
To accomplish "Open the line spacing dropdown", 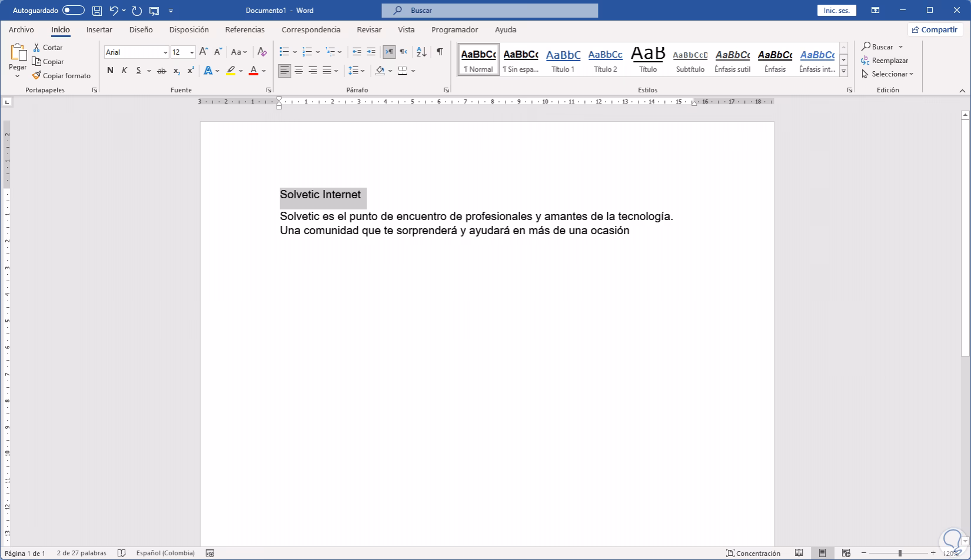I will (356, 71).
